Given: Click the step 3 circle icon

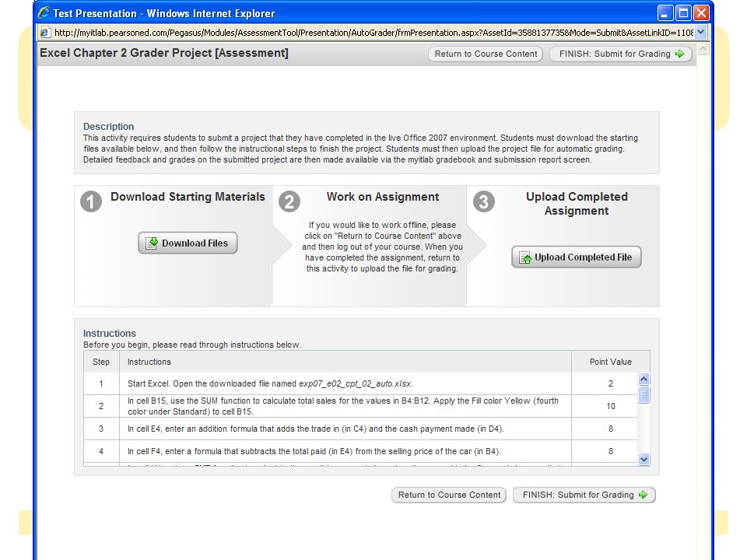Looking at the screenshot, I should tap(483, 201).
